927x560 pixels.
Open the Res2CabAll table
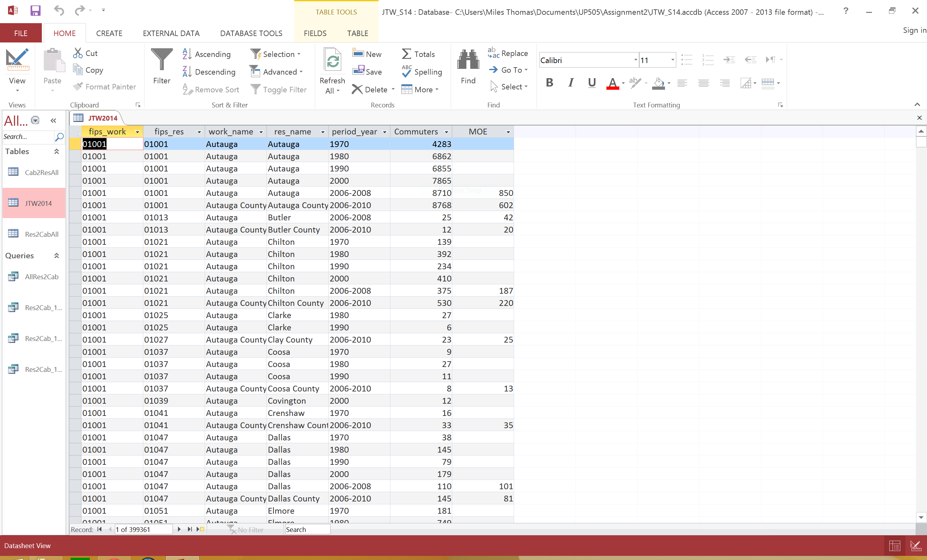(x=34, y=234)
